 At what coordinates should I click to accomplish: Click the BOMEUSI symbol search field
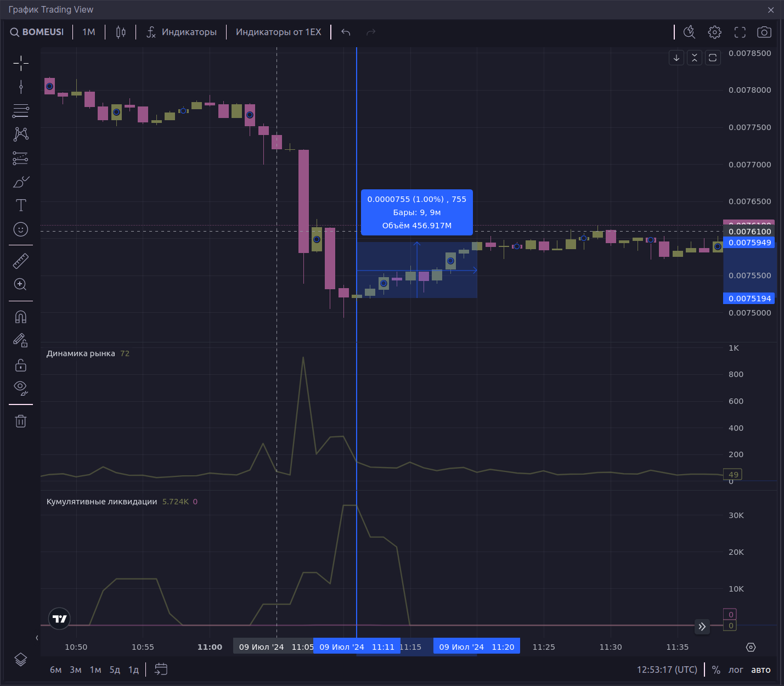pos(37,32)
